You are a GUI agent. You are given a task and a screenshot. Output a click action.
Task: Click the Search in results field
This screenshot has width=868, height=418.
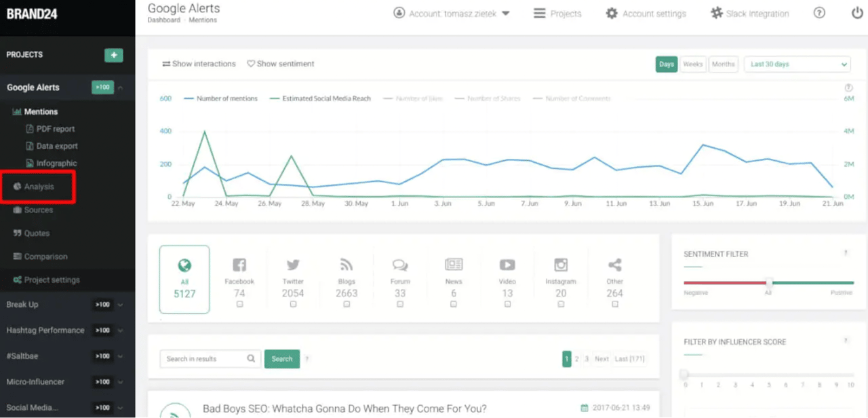(205, 359)
